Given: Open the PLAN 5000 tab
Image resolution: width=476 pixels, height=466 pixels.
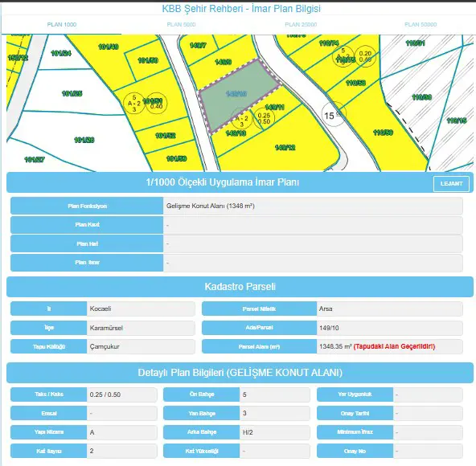Looking at the screenshot, I should [181, 25].
